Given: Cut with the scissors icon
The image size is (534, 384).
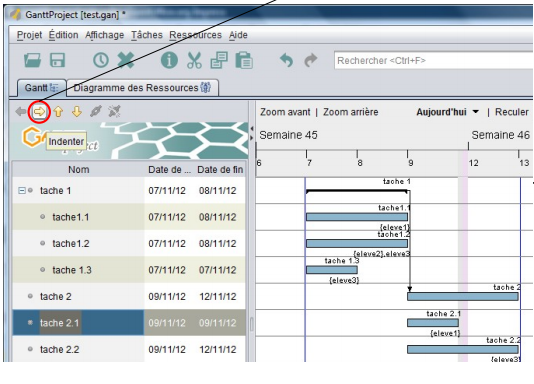Looking at the screenshot, I should [194, 61].
